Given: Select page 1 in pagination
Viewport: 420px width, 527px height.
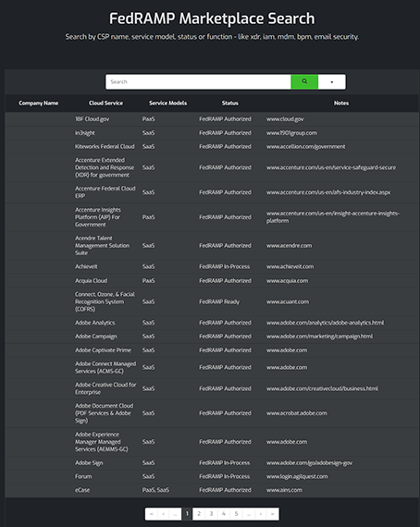Looking at the screenshot, I should (187, 513).
